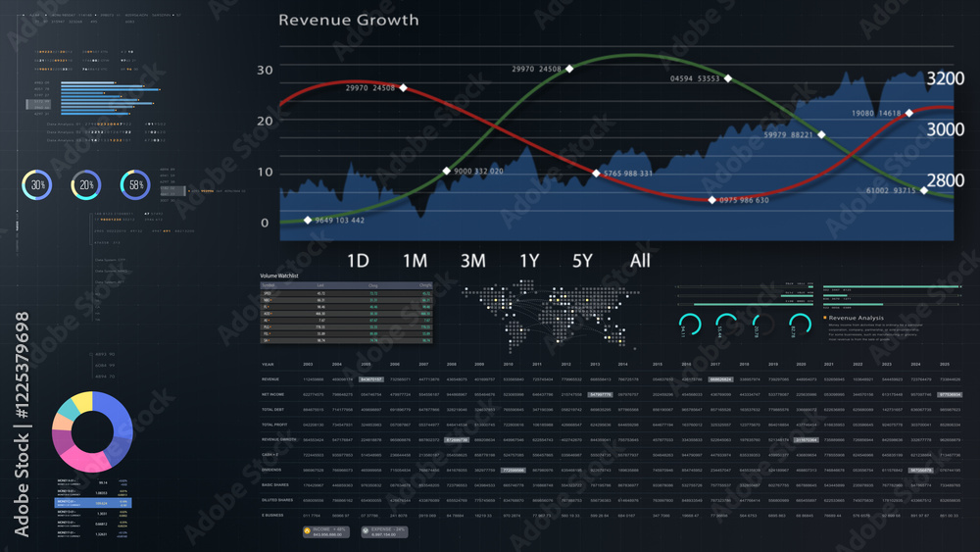Screen dimensions: 980x552
Task: Click the 58% donut gauge
Action: pos(135,185)
